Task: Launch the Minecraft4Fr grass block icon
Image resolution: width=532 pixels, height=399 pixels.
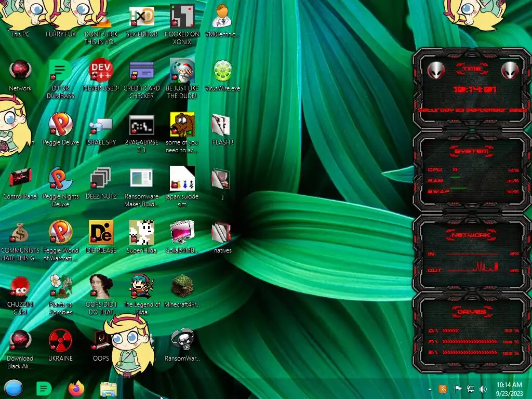Action: (x=182, y=286)
